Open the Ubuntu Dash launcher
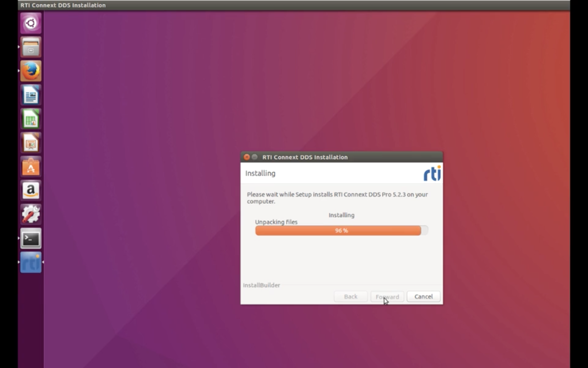Image resolution: width=588 pixels, height=368 pixels. click(x=30, y=23)
